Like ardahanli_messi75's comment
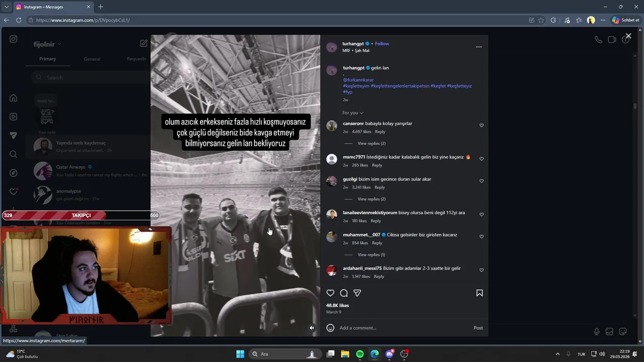The width and height of the screenshot is (644, 362). click(x=481, y=270)
